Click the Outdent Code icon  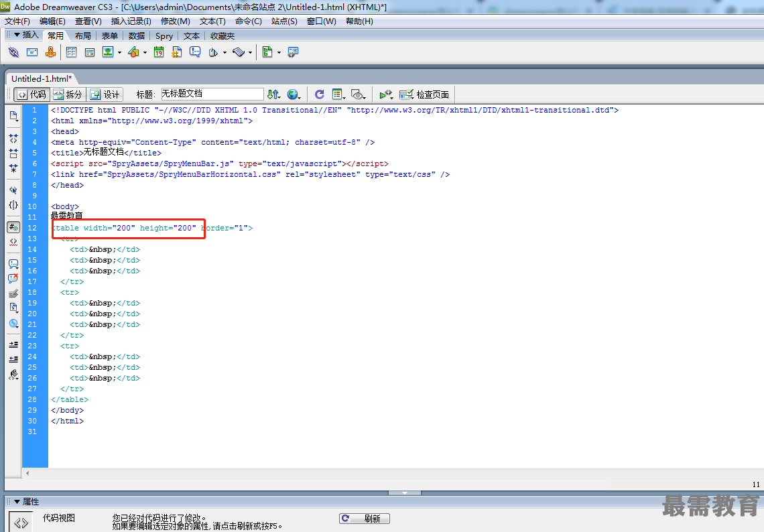tap(13, 360)
